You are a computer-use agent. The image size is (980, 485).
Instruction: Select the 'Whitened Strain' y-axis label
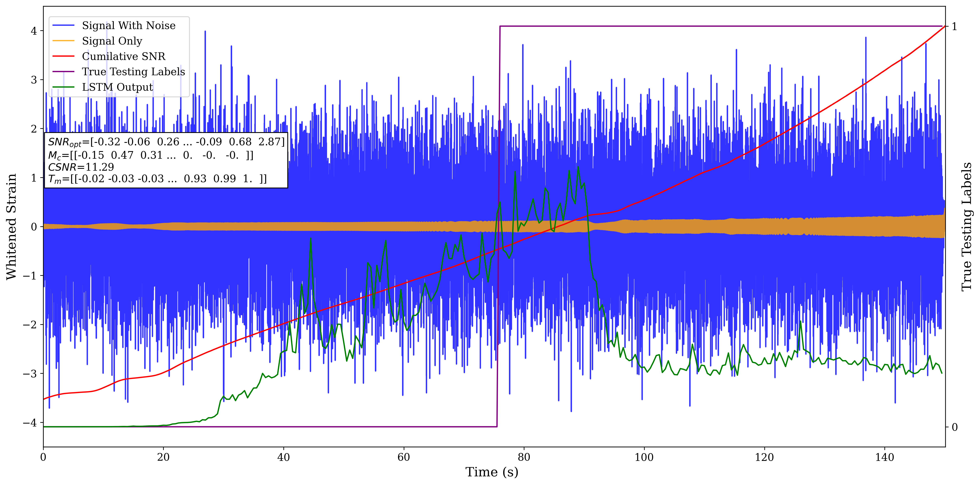(12, 227)
